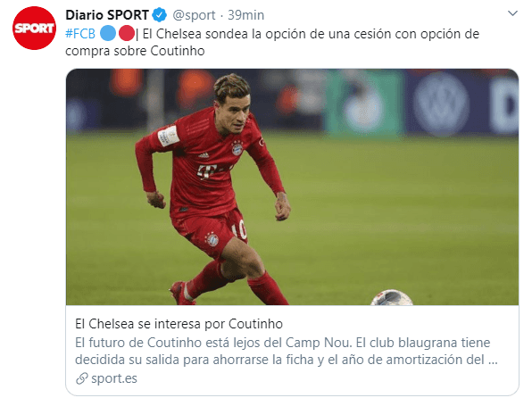The image size is (532, 398).
Task: Click the chain link icon
Action: pyautogui.click(x=82, y=378)
